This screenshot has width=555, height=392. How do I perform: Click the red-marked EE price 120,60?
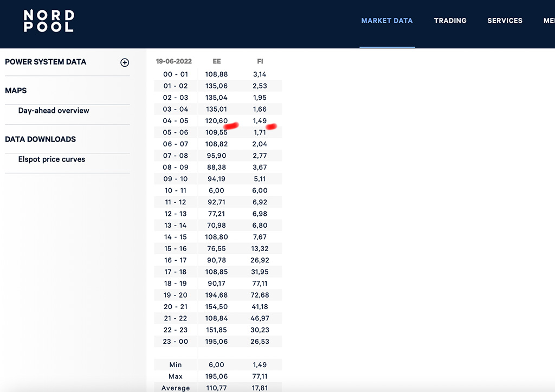click(216, 121)
